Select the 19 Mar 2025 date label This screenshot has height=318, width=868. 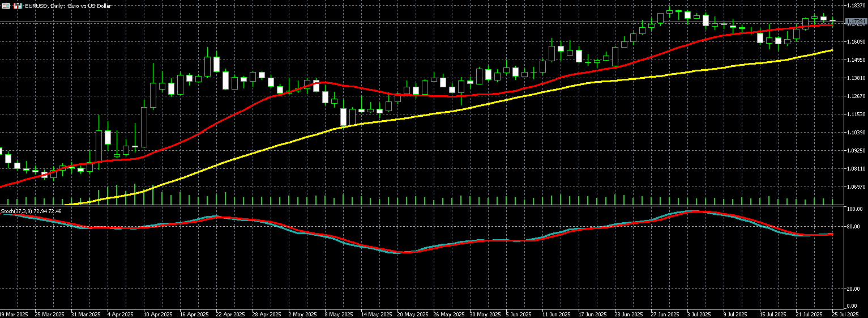point(14,314)
